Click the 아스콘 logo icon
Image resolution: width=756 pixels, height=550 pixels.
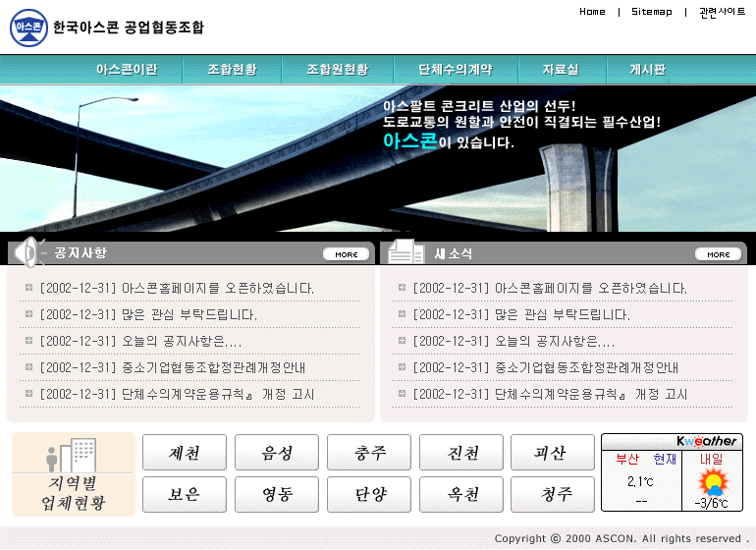[28, 27]
